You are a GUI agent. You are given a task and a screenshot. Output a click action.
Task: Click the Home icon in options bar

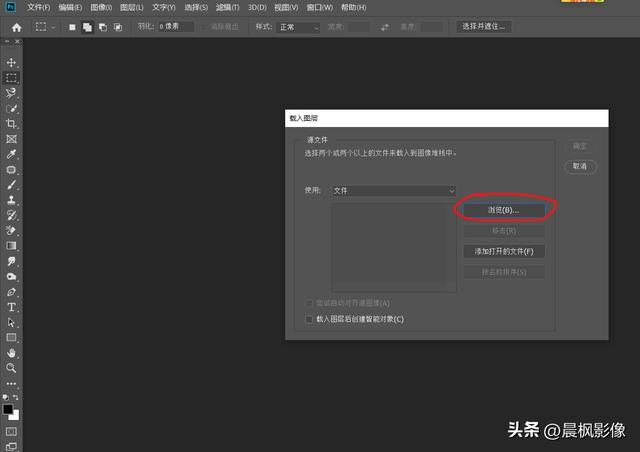coord(16,27)
